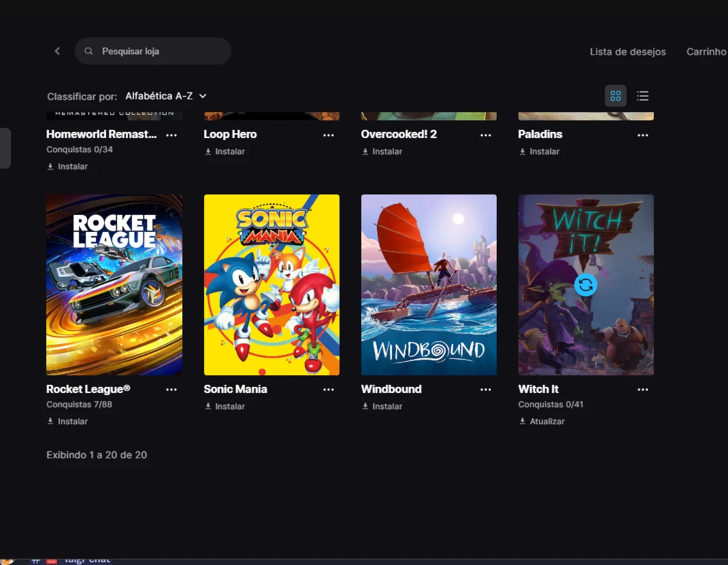
Task: Switch to list view layout
Action: click(x=642, y=96)
